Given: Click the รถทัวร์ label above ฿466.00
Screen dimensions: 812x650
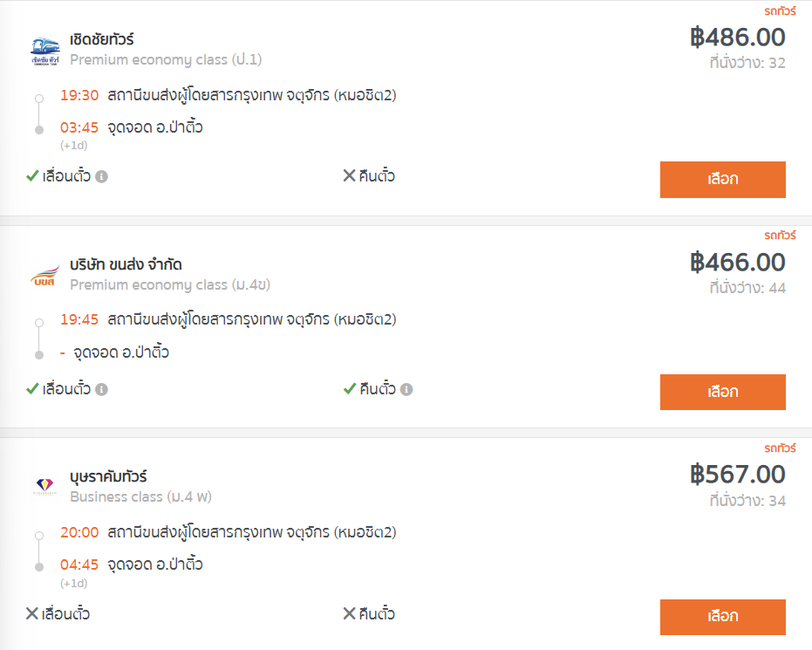Looking at the screenshot, I should 780,236.
